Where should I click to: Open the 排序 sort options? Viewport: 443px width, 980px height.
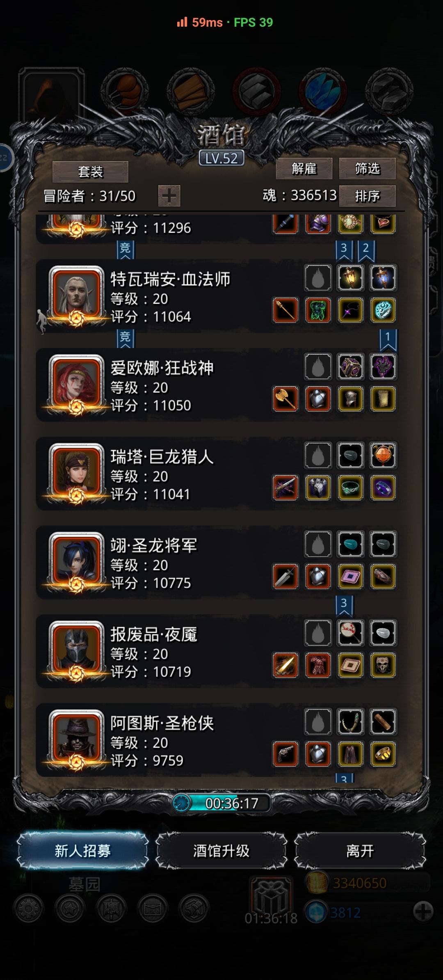pos(367,196)
